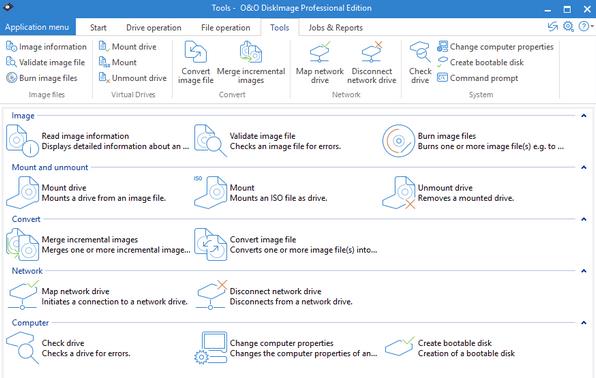Collapse the Convert section

tap(584, 219)
